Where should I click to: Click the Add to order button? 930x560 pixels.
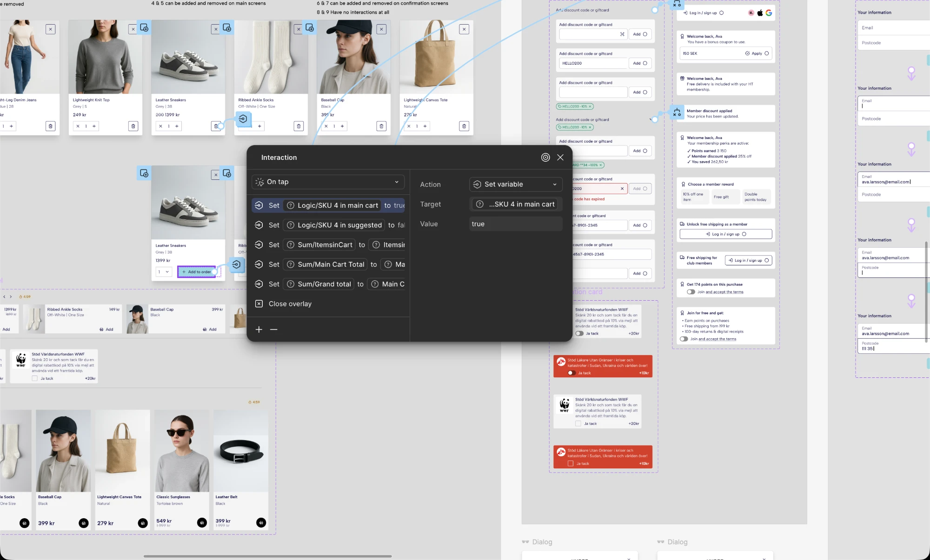(x=197, y=272)
